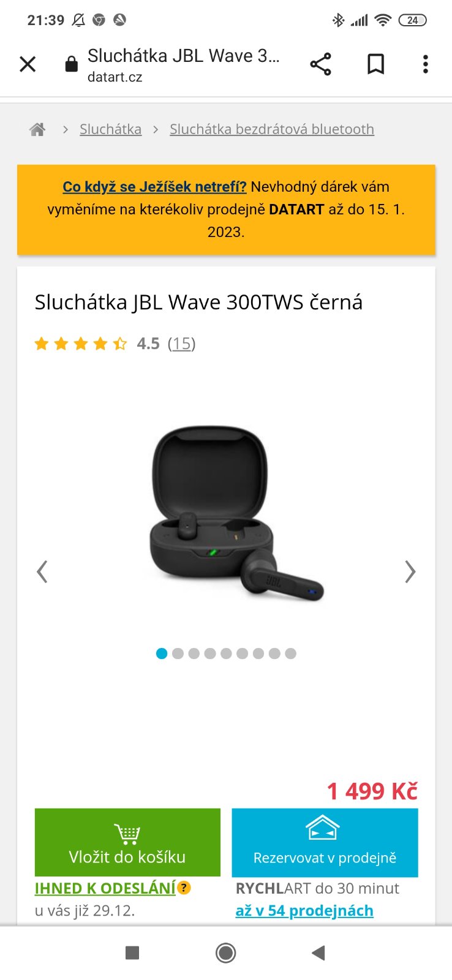
Task: Tap the JBL earbuds product image
Action: click(x=236, y=513)
